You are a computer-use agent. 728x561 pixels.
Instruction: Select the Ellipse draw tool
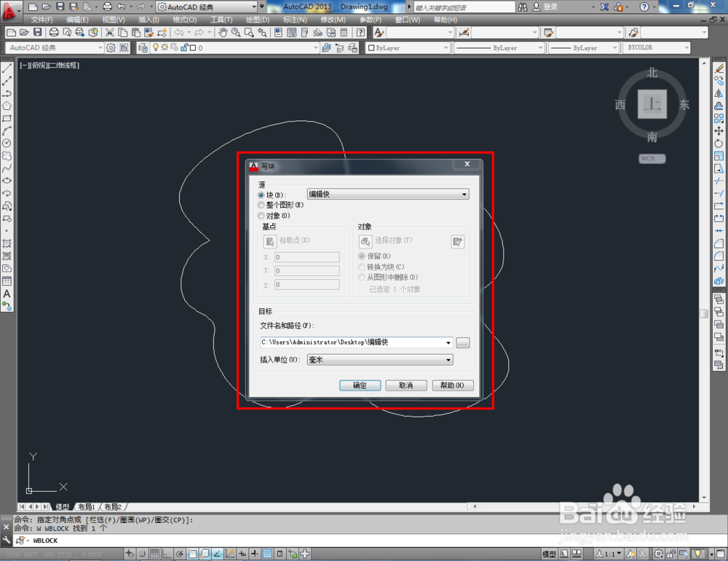point(7,181)
